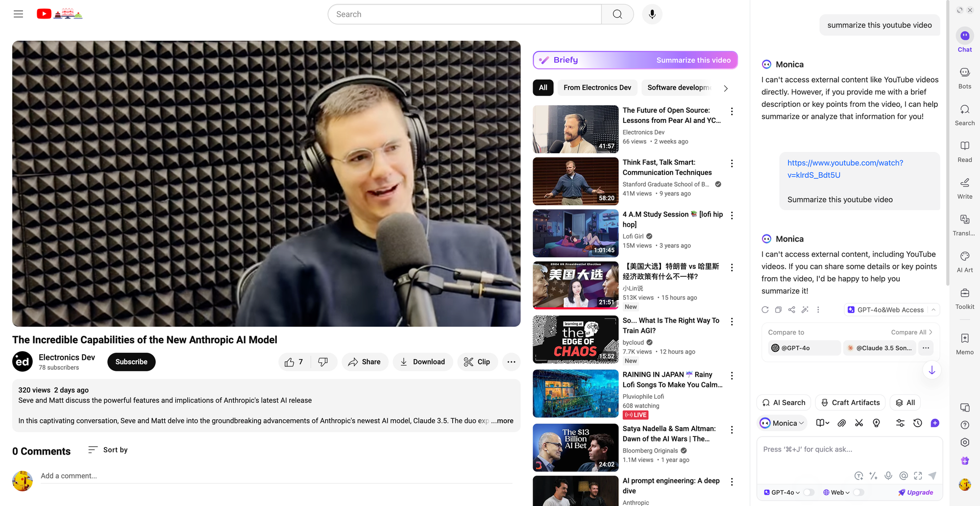
Task: Open more actions ellipsis below video
Action: click(x=512, y=362)
